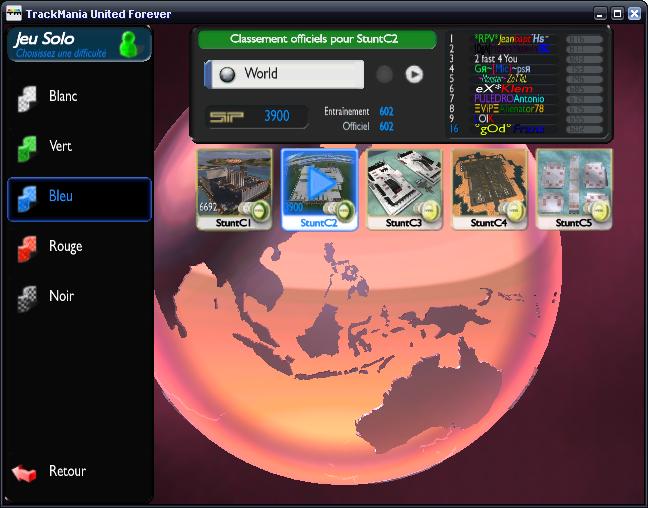Open the StuntC3 track thumbnail
The height and width of the screenshot is (508, 648).
(404, 189)
